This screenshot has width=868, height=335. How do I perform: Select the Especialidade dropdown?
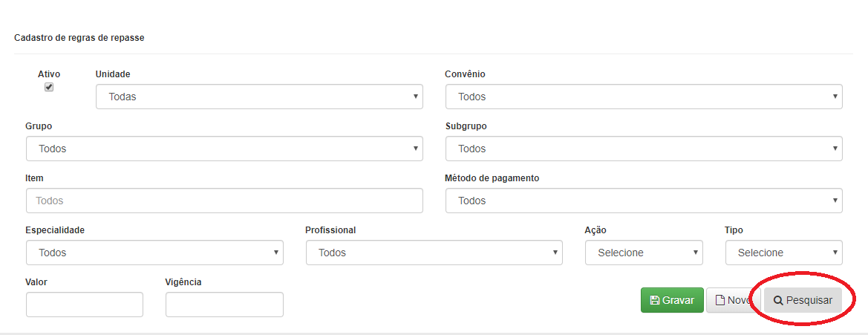(x=154, y=253)
